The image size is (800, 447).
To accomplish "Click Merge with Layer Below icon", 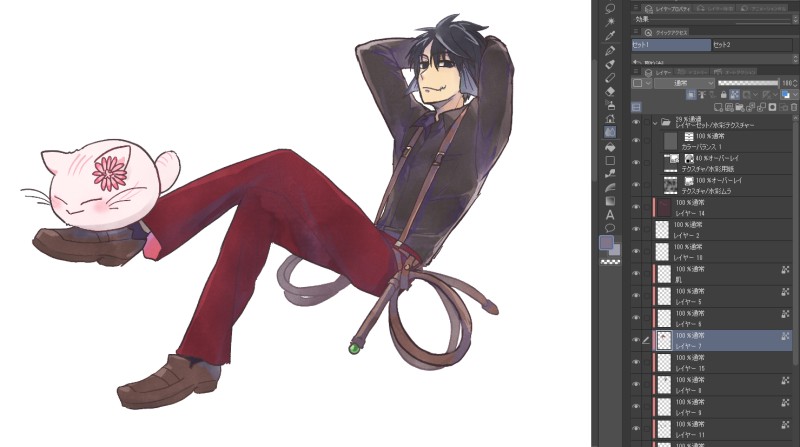I will (761, 107).
